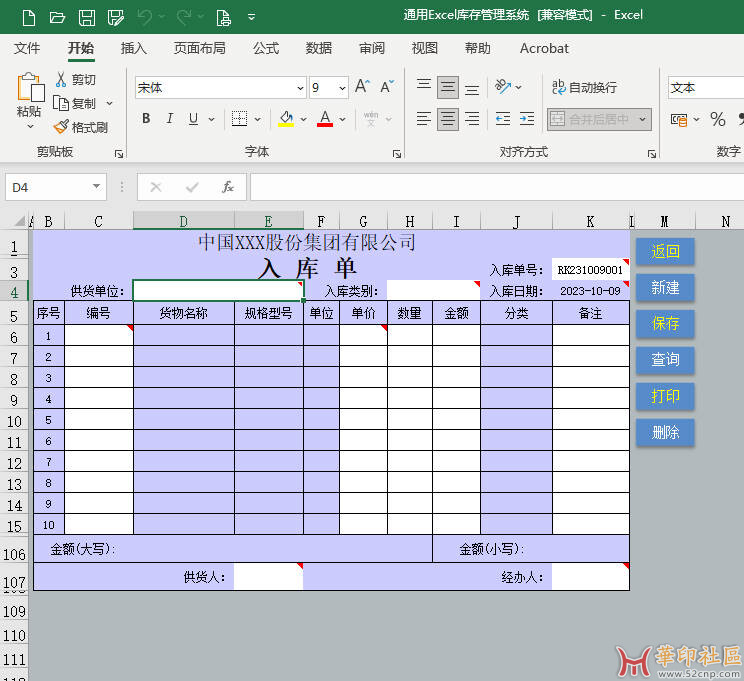Image resolution: width=744 pixels, height=681 pixels.
Task: Apply the yellow fill color bucket
Action: point(286,118)
